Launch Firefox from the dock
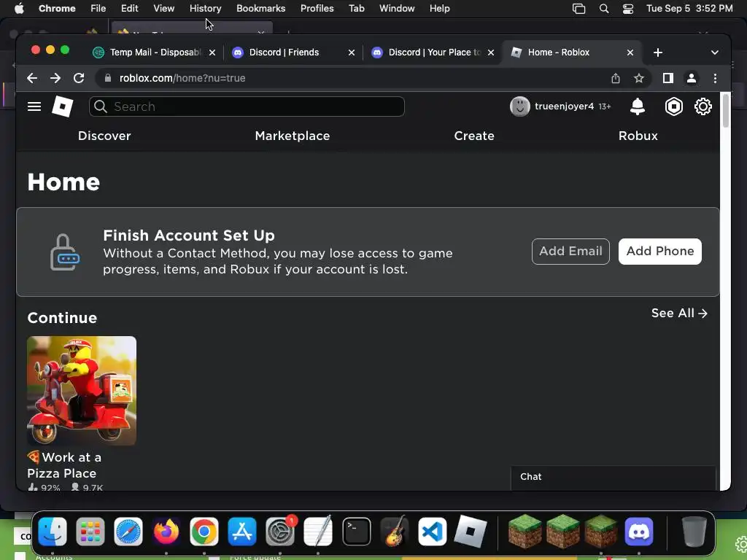Image resolution: width=747 pixels, height=560 pixels. tap(166, 532)
